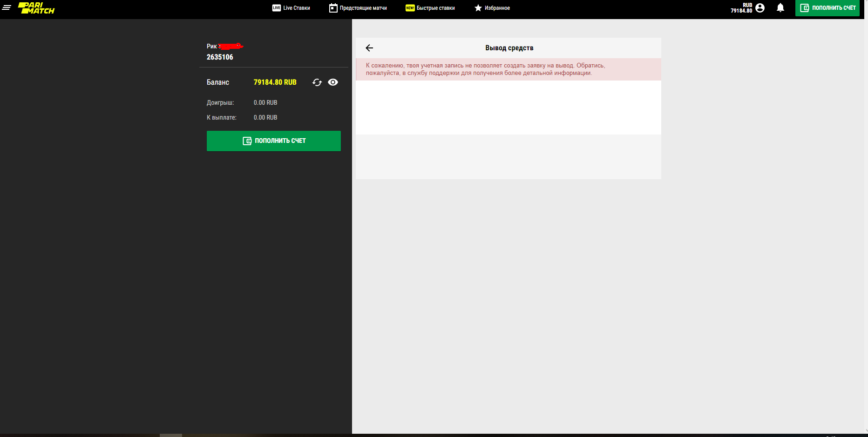Click the RUB 79184.80 balance in header

741,8
